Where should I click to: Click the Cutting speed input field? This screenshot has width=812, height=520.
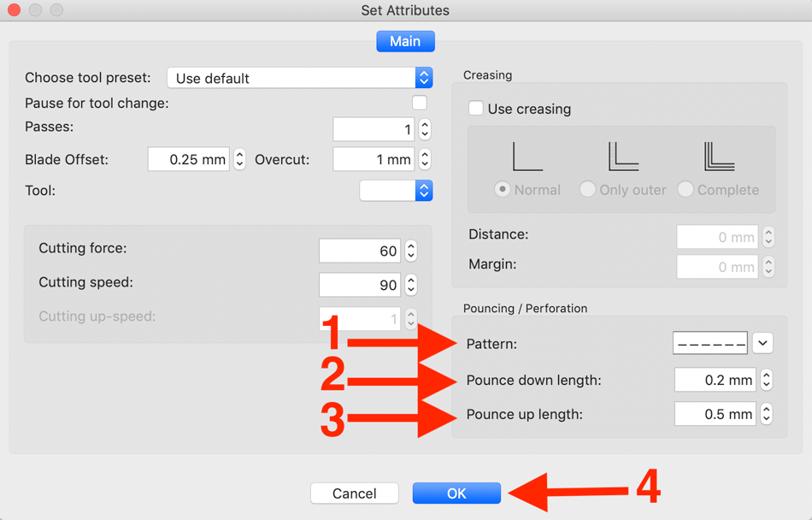[360, 285]
